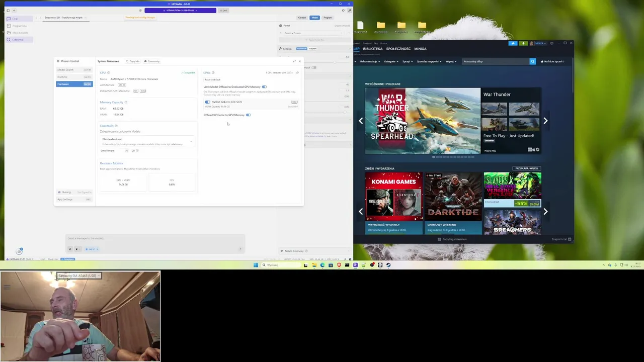Click PRZEGLĄDAJ WIĘCEJ button in Steam
644x362 pixels.
coord(527,168)
